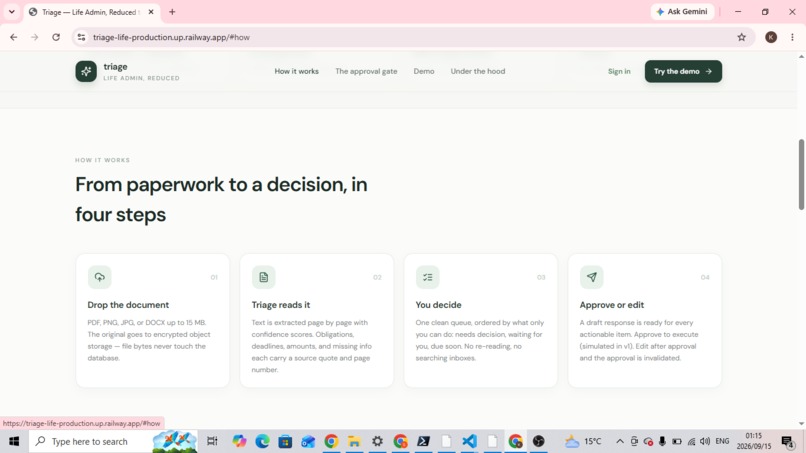This screenshot has height=453, width=806.
Task: Open the Chrome three-dot menu
Action: tap(792, 37)
